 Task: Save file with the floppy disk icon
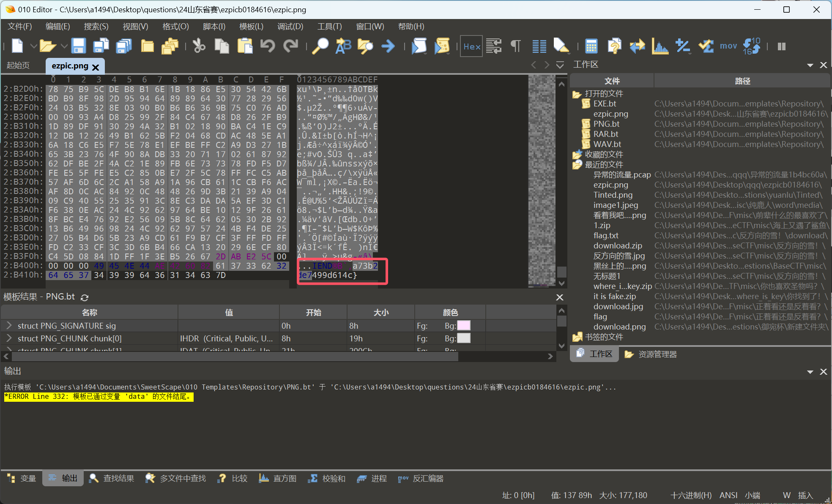[x=78, y=46]
